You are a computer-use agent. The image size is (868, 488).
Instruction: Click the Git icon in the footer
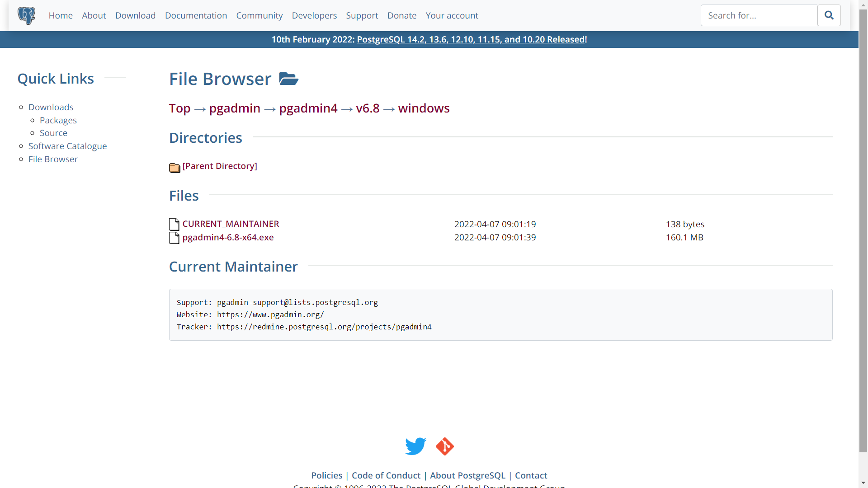coord(444,446)
